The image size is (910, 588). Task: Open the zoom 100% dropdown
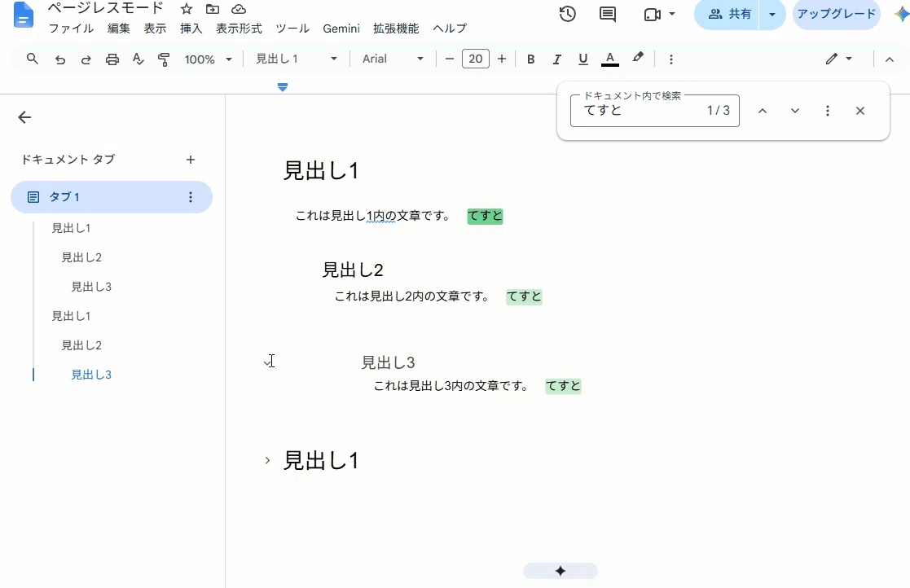(x=209, y=59)
